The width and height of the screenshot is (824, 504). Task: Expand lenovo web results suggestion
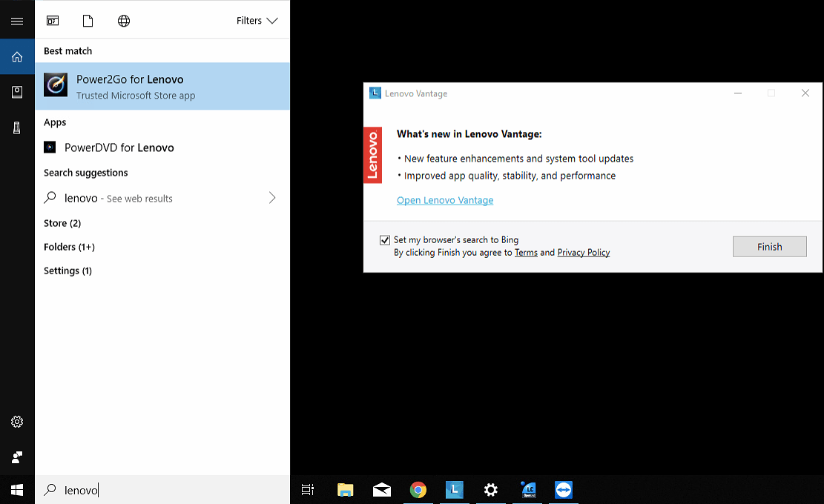pos(272,198)
